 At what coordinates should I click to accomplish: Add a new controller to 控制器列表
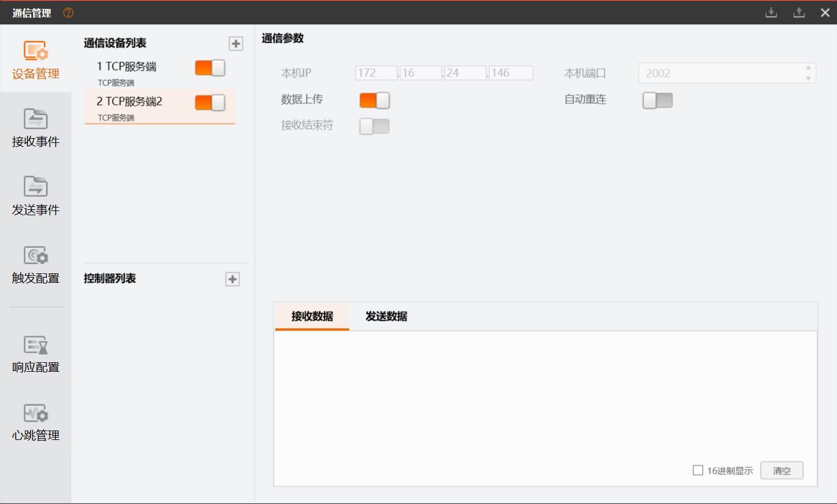click(233, 279)
